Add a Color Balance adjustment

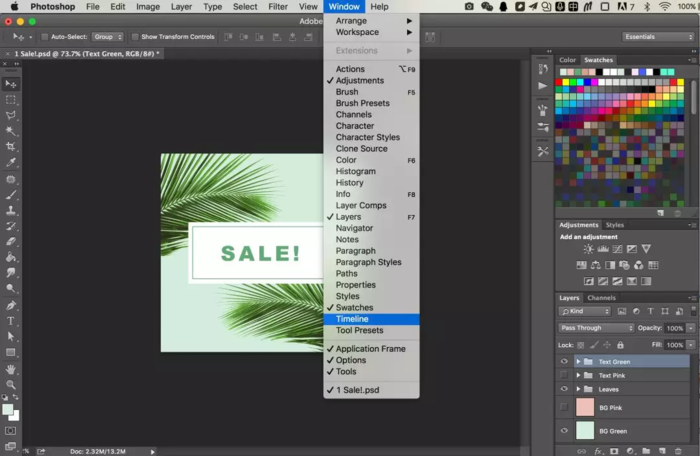pyautogui.click(x=596, y=265)
